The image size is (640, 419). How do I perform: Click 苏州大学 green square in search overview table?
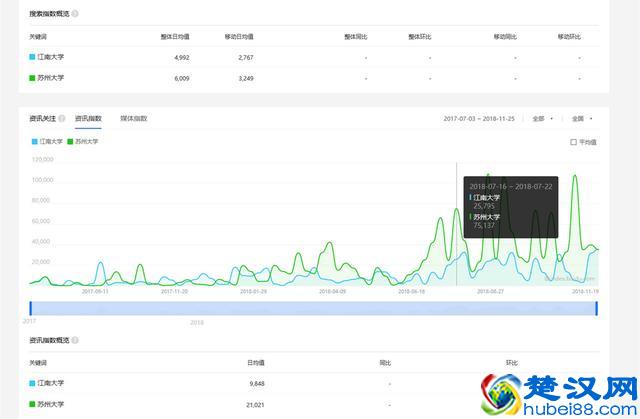pos(32,78)
